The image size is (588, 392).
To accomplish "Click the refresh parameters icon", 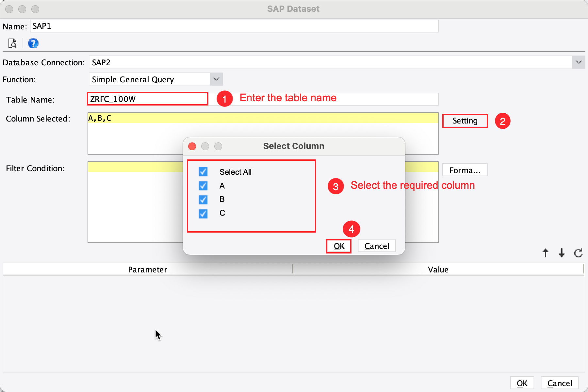I will pos(579,253).
